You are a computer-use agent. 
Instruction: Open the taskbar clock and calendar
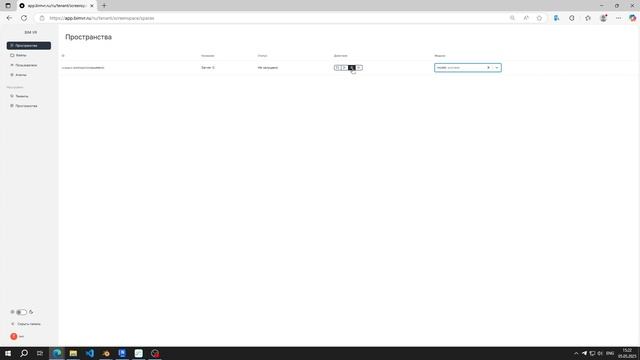pyautogui.click(x=627, y=353)
